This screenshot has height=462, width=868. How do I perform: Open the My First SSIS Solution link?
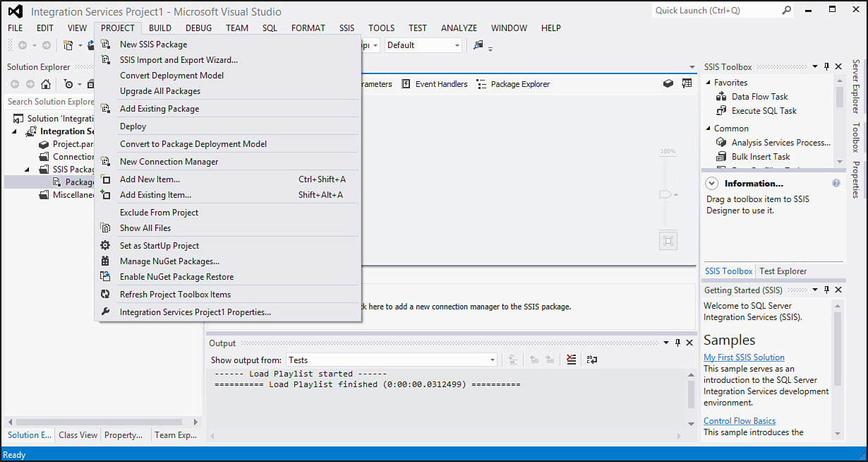pos(743,357)
